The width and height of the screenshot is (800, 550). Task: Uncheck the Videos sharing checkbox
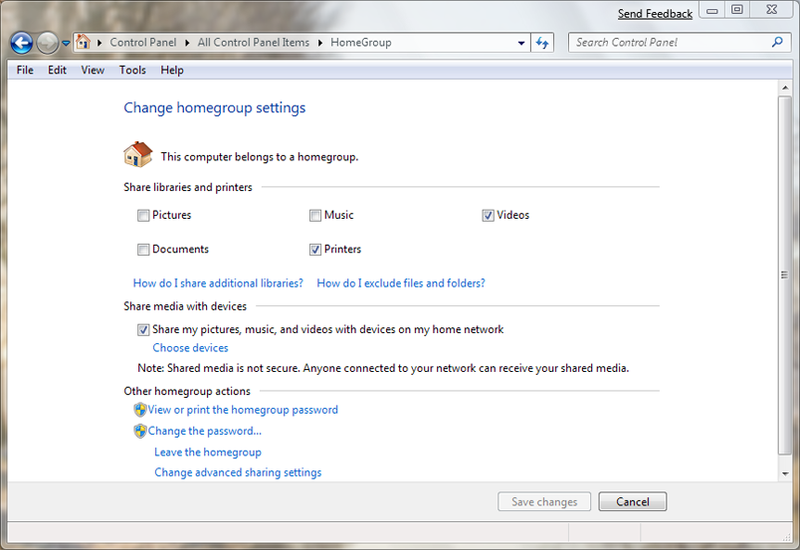[488, 215]
